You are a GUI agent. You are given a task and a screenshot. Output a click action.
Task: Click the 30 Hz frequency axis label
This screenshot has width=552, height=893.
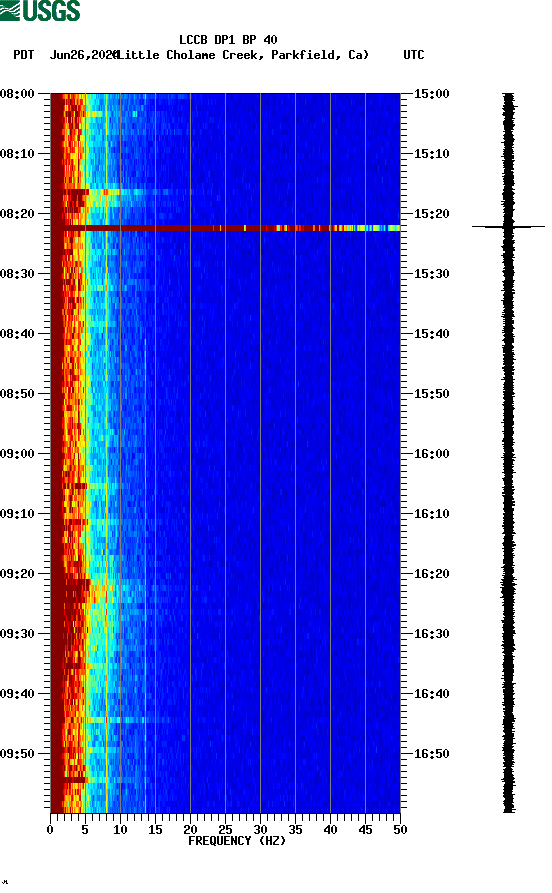260,830
